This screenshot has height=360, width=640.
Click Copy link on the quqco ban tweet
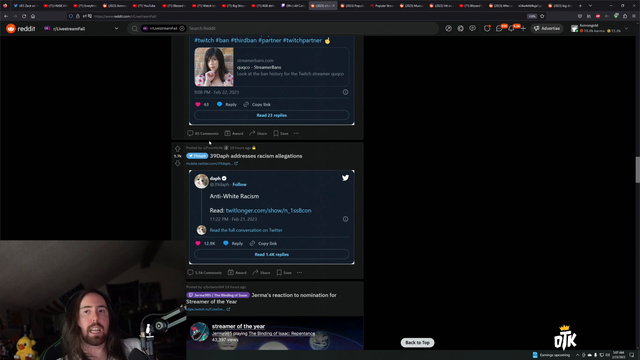(x=257, y=104)
